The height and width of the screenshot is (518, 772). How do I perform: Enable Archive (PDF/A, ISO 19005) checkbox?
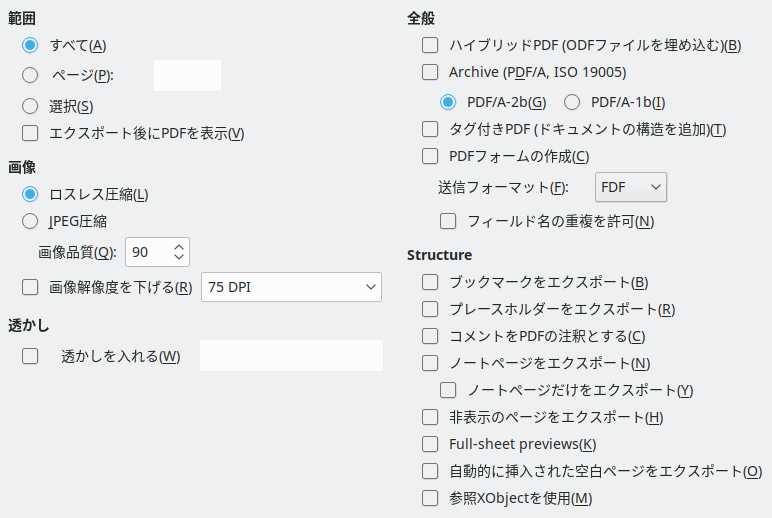point(430,72)
